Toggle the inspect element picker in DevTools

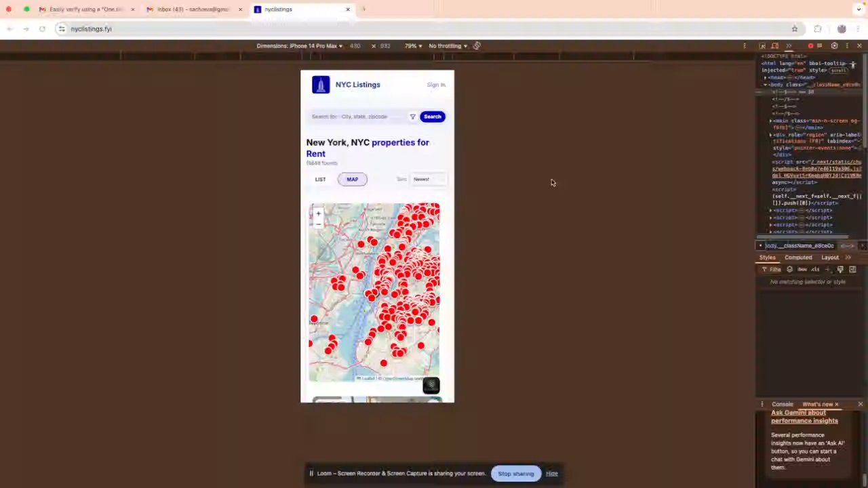point(762,46)
